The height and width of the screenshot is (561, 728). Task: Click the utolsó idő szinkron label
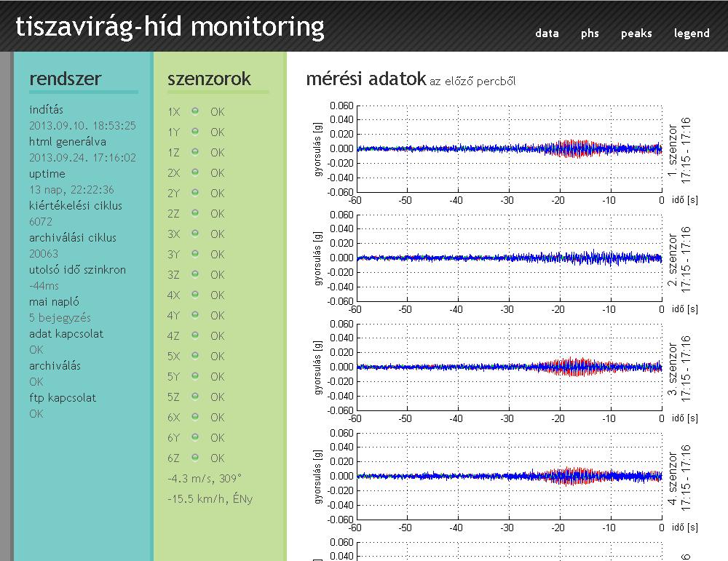coord(78,270)
